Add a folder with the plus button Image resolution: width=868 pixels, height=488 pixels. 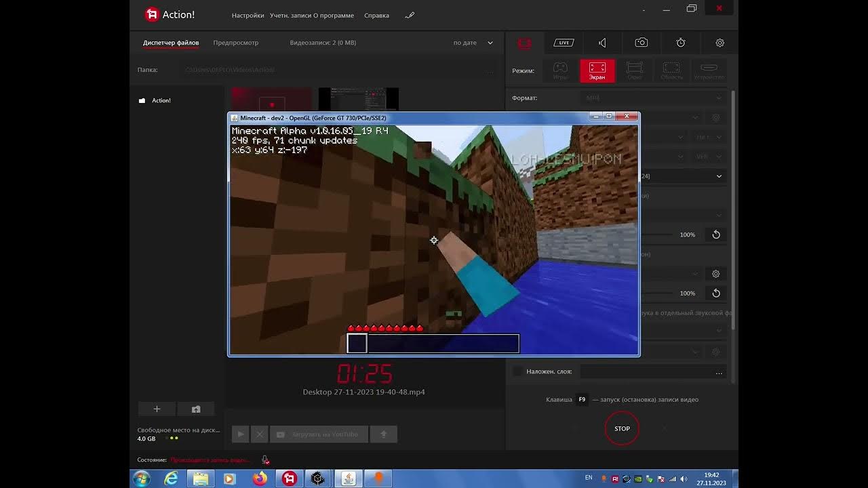pyautogui.click(x=157, y=409)
